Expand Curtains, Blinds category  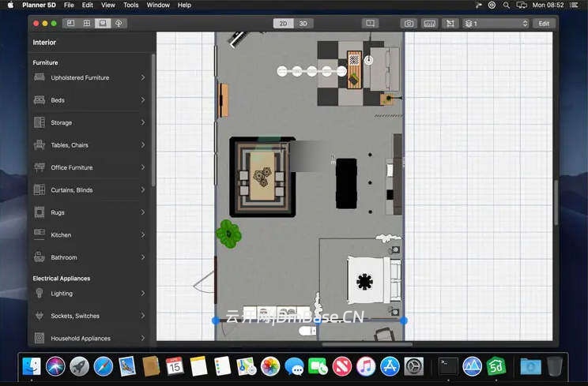(89, 189)
